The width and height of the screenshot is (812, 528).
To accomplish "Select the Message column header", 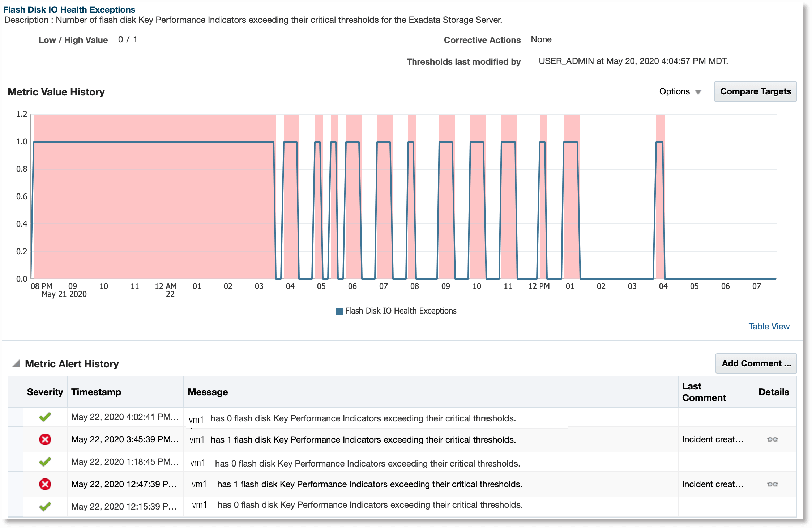I will [208, 392].
